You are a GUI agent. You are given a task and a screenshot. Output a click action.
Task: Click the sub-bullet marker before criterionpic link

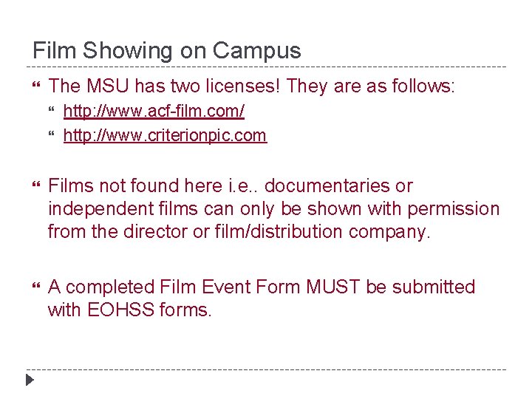pyautogui.click(x=51, y=134)
